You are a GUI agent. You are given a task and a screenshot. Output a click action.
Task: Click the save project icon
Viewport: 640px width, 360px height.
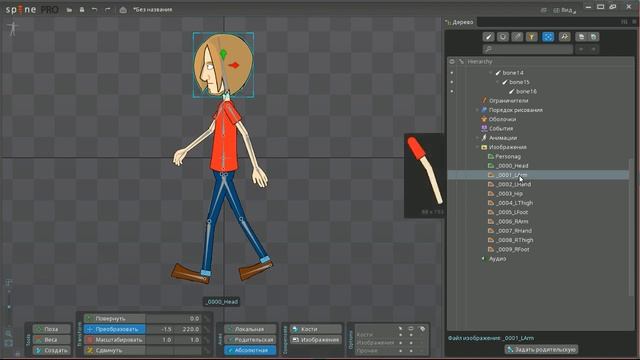pos(82,10)
